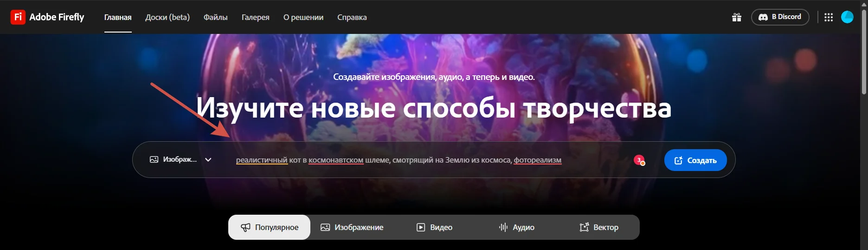Click the page vertical scrollbar thumb
Screen dimensions: 868x250
pos(864,51)
